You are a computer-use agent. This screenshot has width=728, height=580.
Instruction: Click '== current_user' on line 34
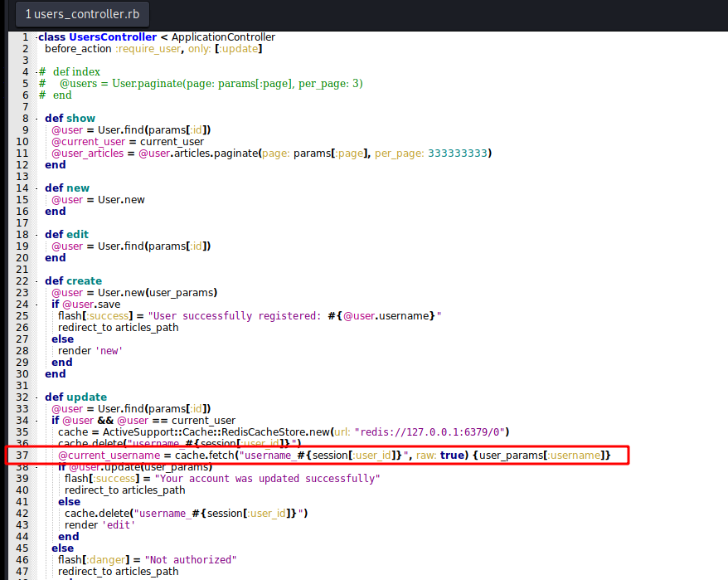tap(193, 421)
